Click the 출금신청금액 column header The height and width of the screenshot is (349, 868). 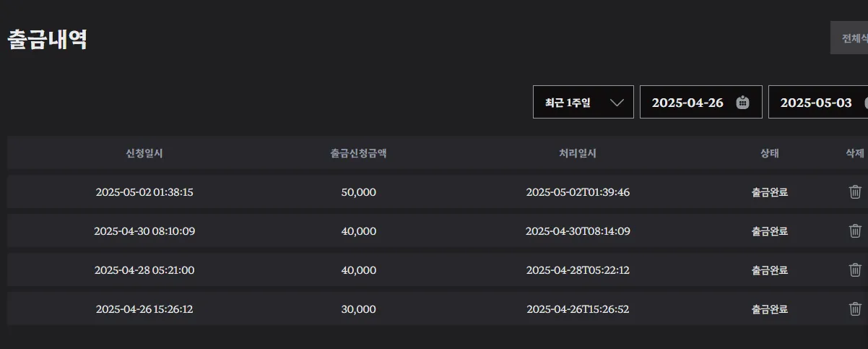(x=359, y=153)
